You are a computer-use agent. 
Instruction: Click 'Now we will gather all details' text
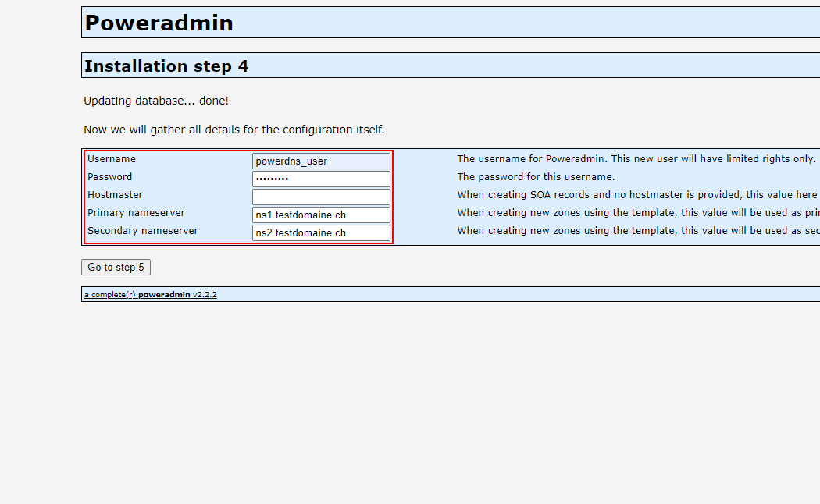(234, 130)
